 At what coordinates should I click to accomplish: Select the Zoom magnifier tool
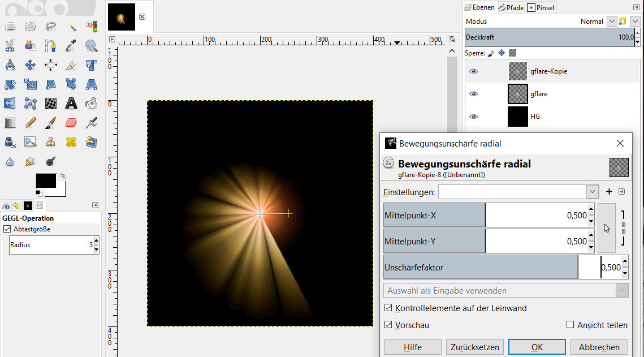coord(92,46)
